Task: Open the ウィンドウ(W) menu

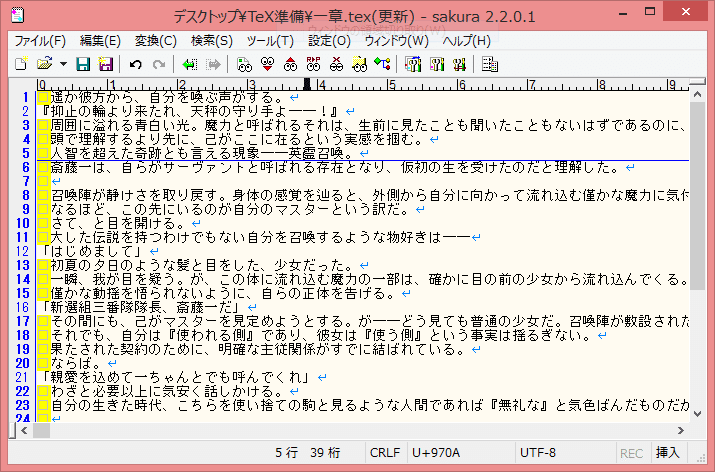Action: pyautogui.click(x=397, y=41)
